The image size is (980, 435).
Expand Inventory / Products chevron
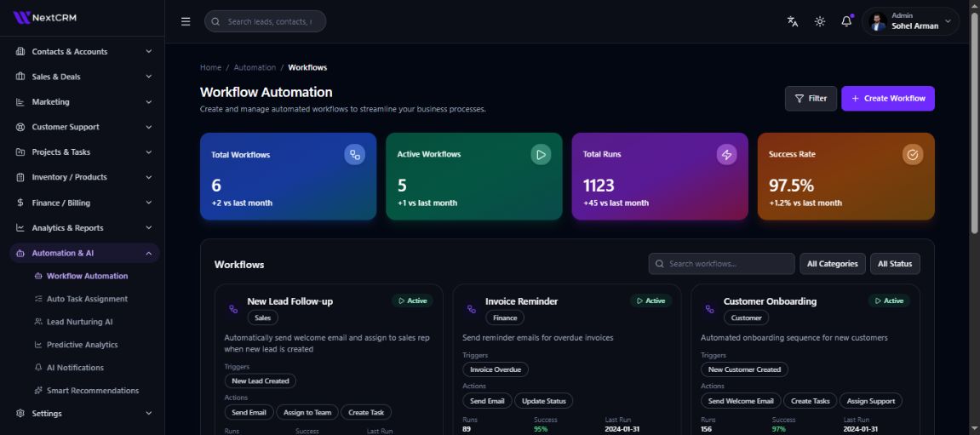149,177
